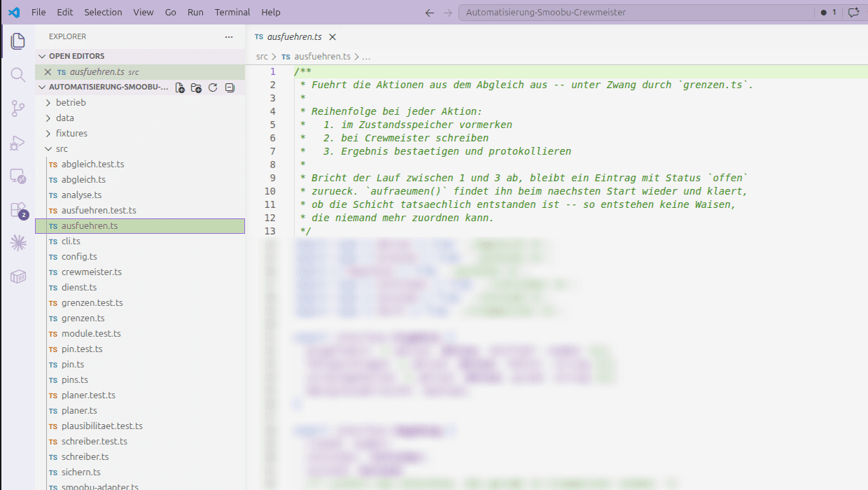Screen dimensions: 868x490
Task: Close ausfuehren.ts in Open Editors list
Action: click(x=48, y=72)
